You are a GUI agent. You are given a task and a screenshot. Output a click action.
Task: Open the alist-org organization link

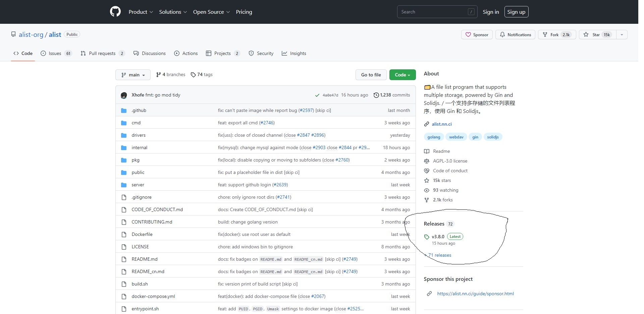coord(31,35)
